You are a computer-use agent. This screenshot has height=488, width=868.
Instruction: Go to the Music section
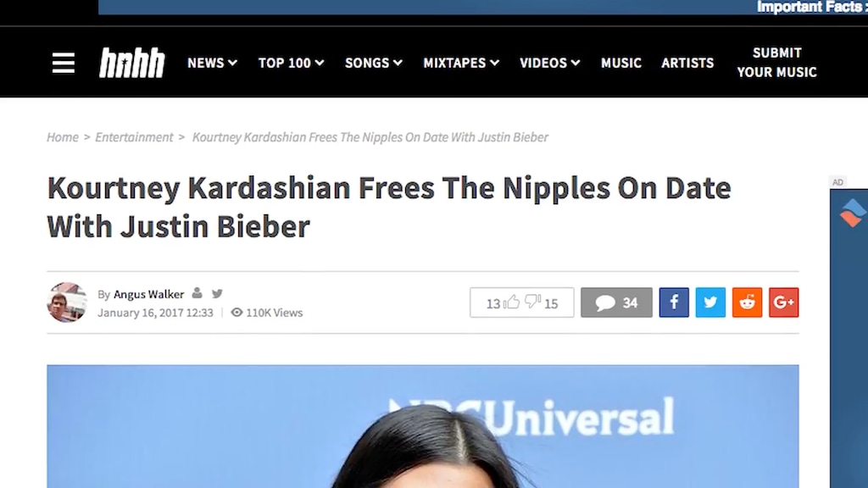pos(621,63)
